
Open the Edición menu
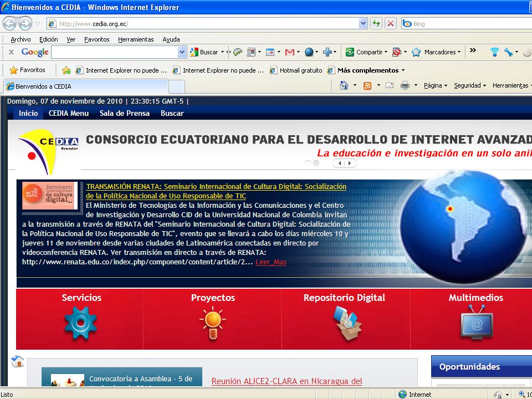coord(49,39)
